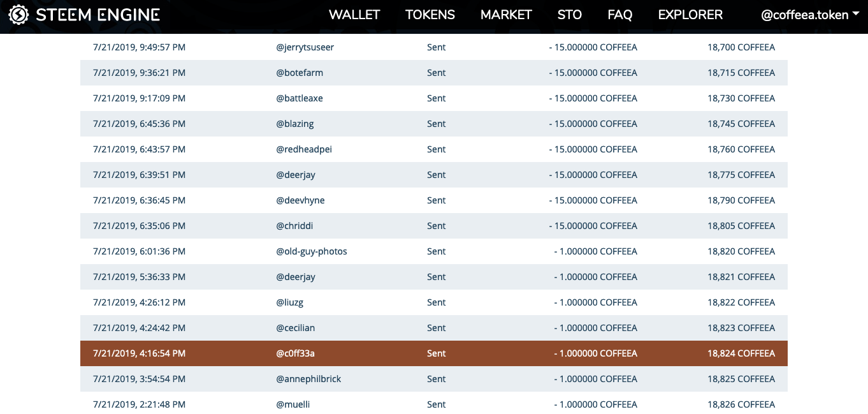Click timestamp 7/21/2019, 6:36:45 PM
This screenshot has height=414, width=868.
[139, 200]
